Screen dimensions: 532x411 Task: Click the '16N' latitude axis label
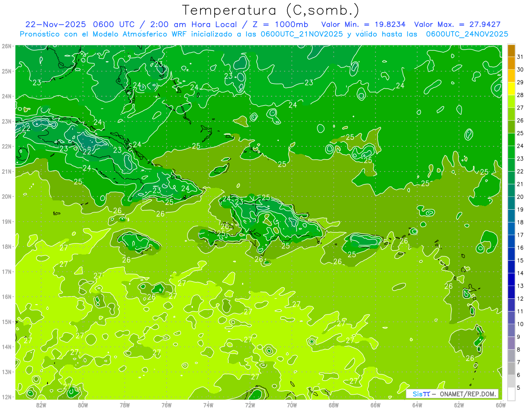pyautogui.click(x=7, y=297)
